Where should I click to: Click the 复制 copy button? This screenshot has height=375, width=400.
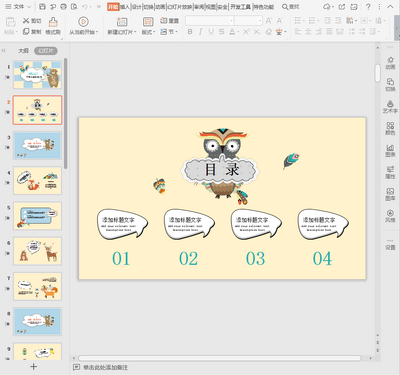pos(32,31)
